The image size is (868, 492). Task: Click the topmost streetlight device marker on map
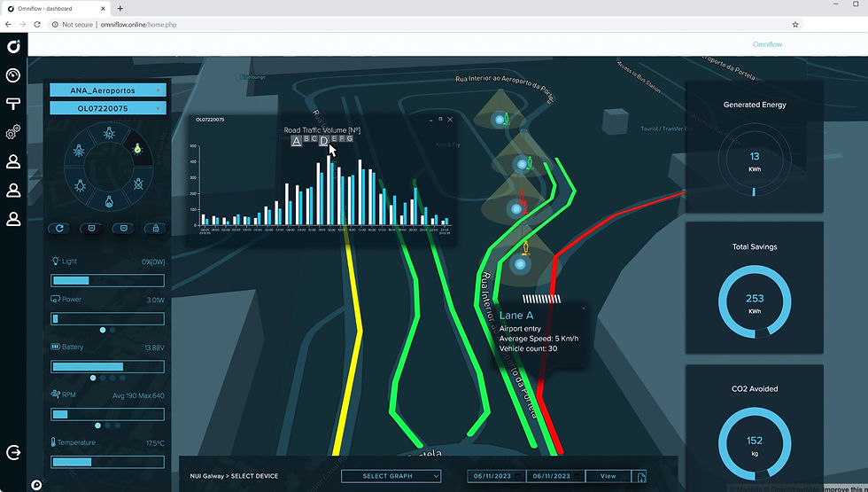(500, 119)
